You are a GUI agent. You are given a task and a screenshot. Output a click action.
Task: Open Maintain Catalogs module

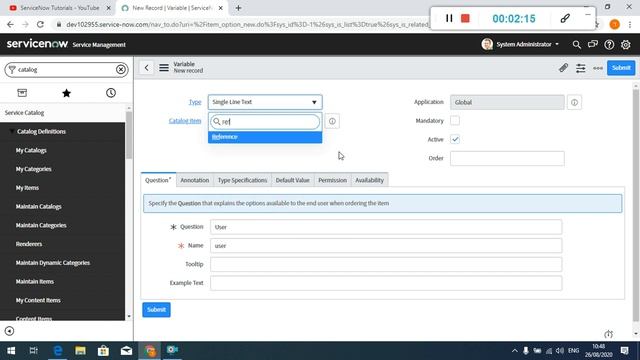click(x=38, y=207)
